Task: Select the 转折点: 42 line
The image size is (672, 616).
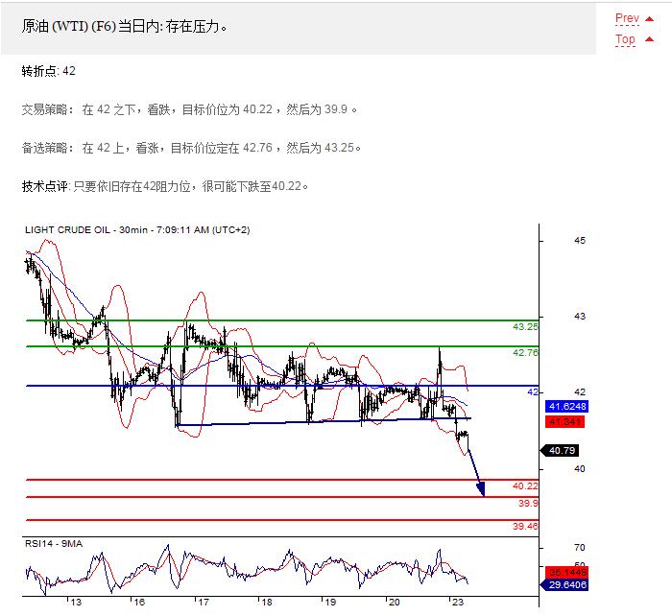Action: pyautogui.click(x=48, y=71)
